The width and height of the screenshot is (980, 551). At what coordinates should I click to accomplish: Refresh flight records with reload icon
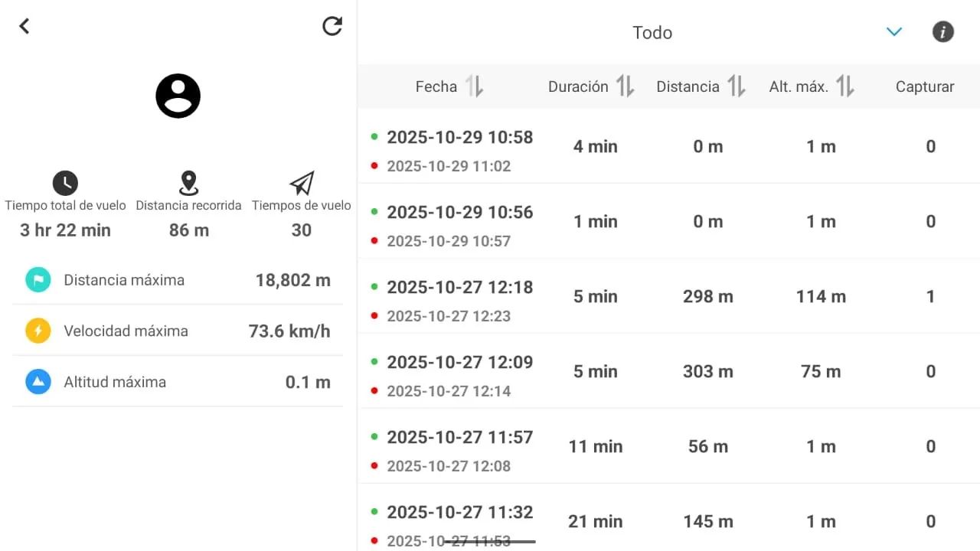[x=332, y=26]
